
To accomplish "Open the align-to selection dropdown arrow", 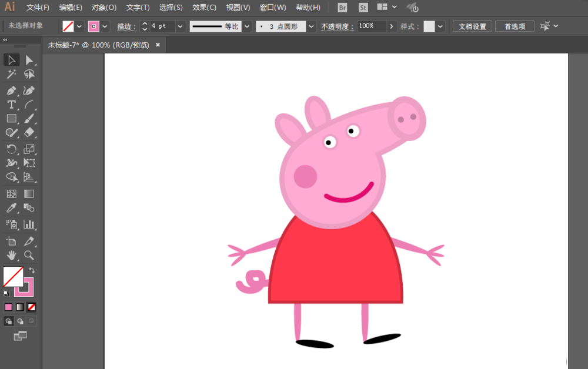I will 556,26.
